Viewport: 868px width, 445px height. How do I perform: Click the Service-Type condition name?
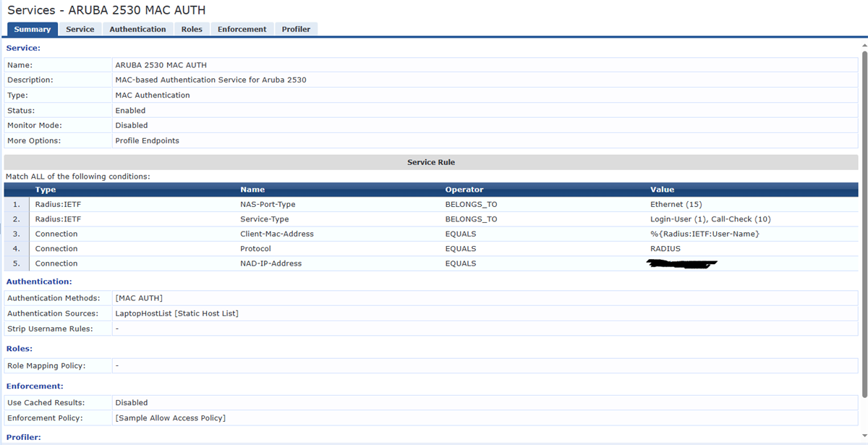pyautogui.click(x=264, y=219)
